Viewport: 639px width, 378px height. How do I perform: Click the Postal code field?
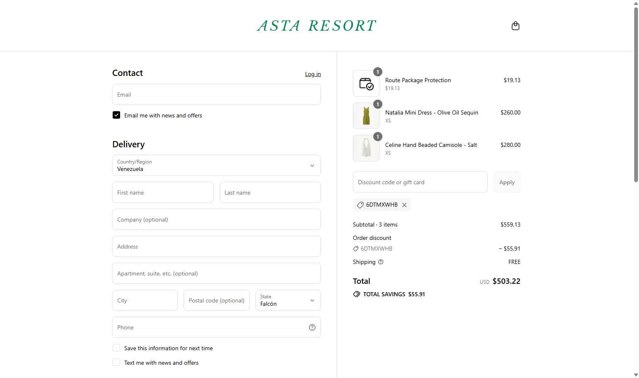coord(216,300)
